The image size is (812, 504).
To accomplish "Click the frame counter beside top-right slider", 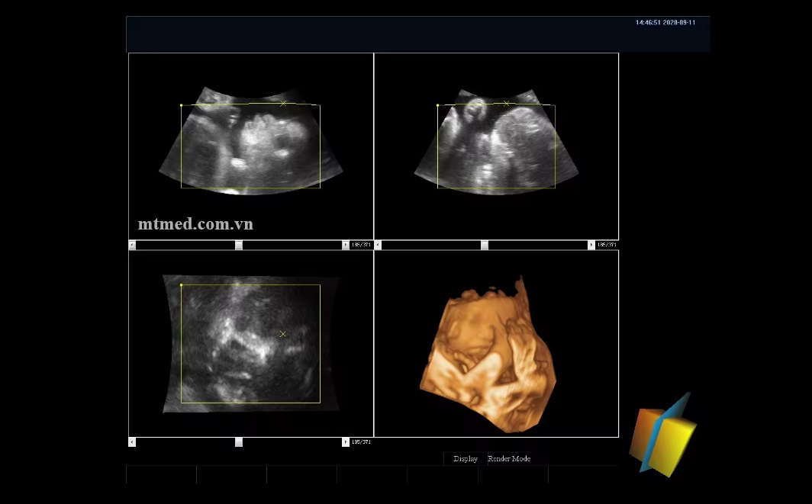I will [607, 245].
